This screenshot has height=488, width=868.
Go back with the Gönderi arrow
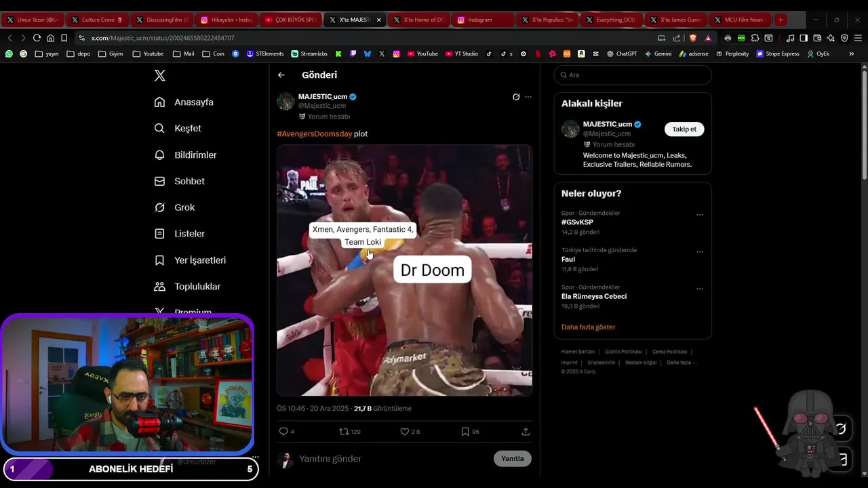(x=281, y=75)
